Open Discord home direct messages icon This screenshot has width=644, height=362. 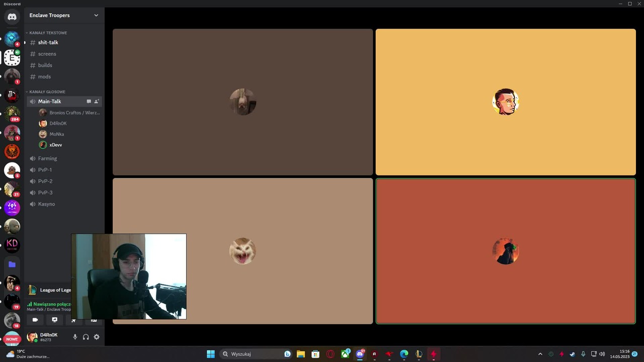pyautogui.click(x=12, y=17)
